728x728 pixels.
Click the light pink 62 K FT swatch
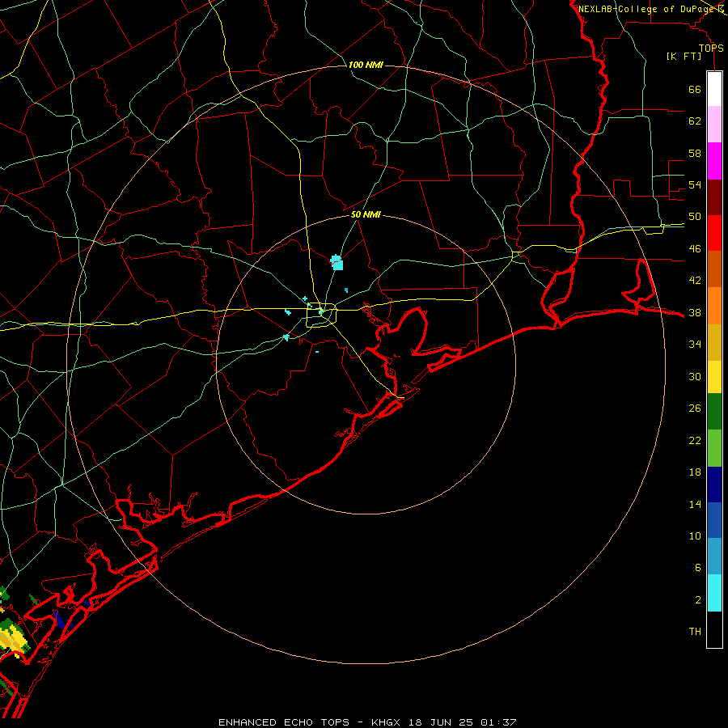click(714, 124)
